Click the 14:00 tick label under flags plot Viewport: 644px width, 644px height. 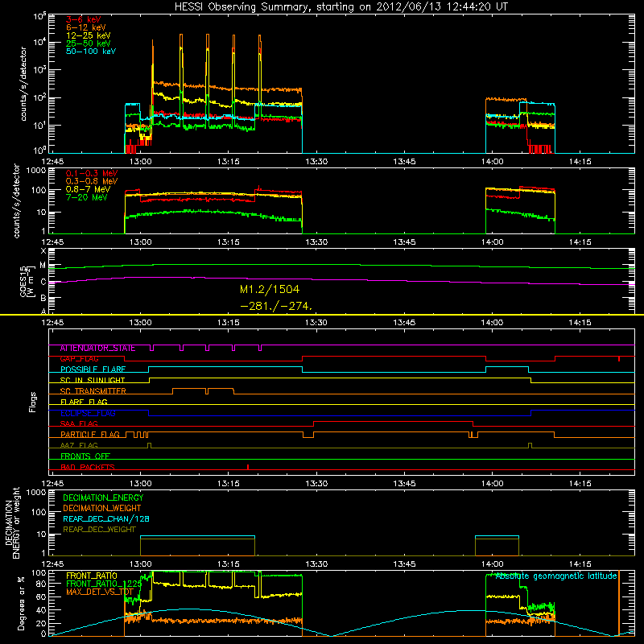coord(492,484)
